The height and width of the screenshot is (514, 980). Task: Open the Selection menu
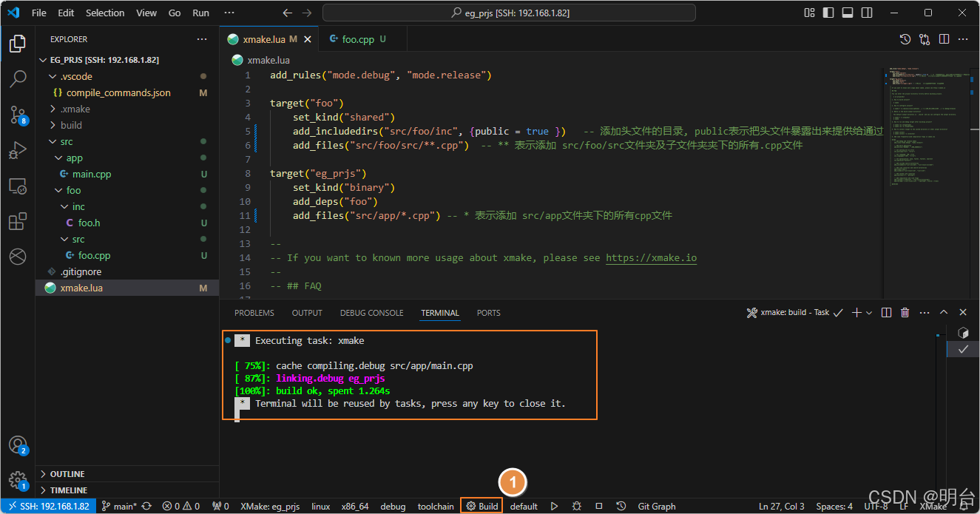point(105,13)
